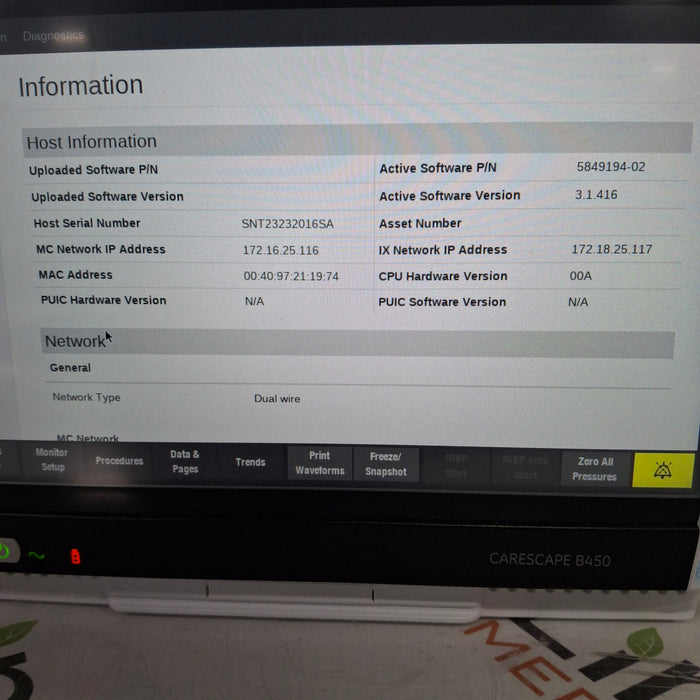
Task: Select MC Network IP 172.16.25.116
Action: point(280,250)
